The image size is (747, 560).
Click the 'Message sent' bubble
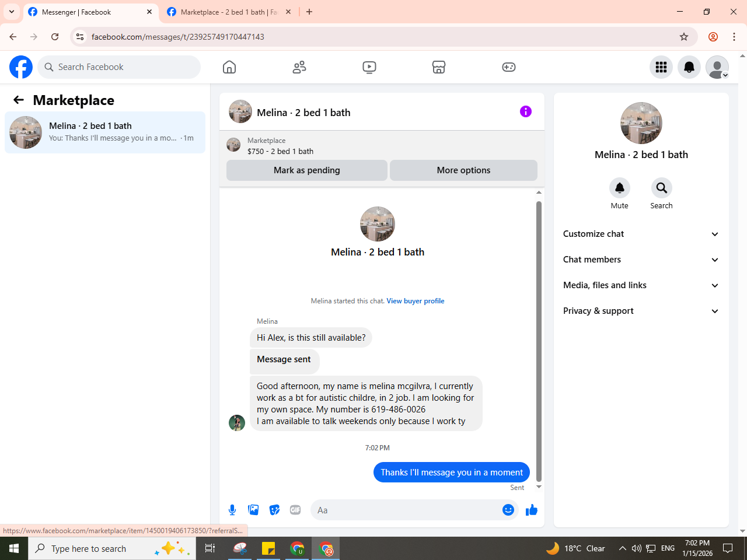pyautogui.click(x=284, y=361)
